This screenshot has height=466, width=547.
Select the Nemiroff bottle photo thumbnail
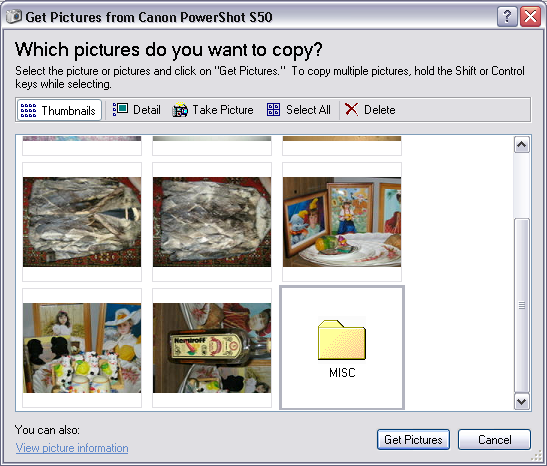[212, 348]
